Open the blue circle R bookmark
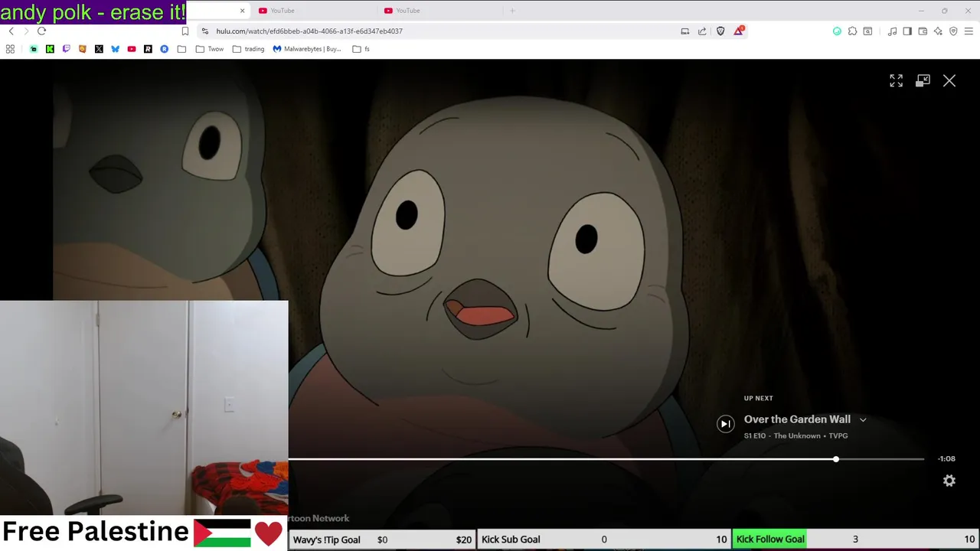Viewport: 980px width, 551px height. click(164, 49)
